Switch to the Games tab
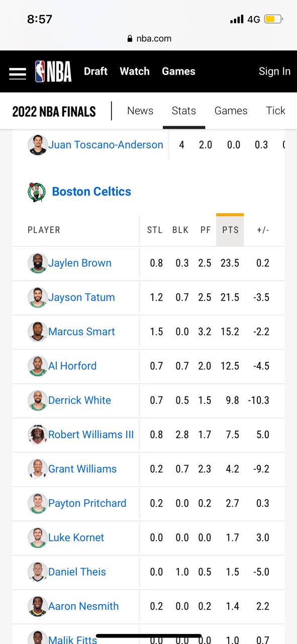 click(231, 111)
